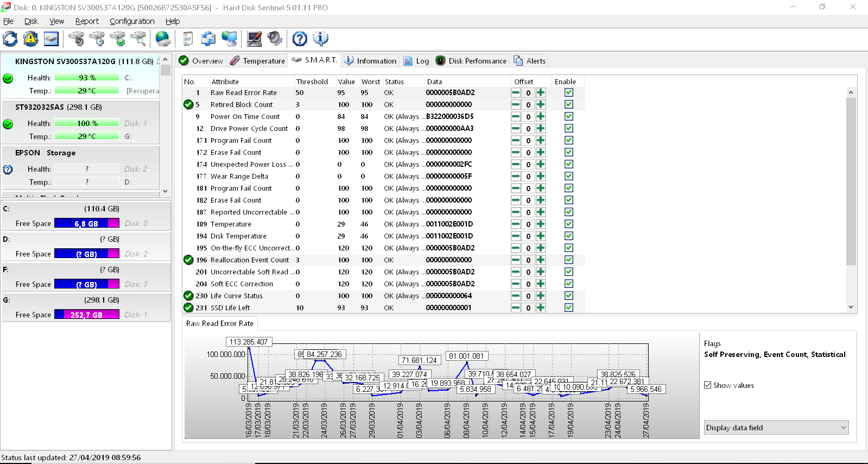
Task: Toggle Enable checkbox for Soft ECC Correction
Action: coord(569,284)
